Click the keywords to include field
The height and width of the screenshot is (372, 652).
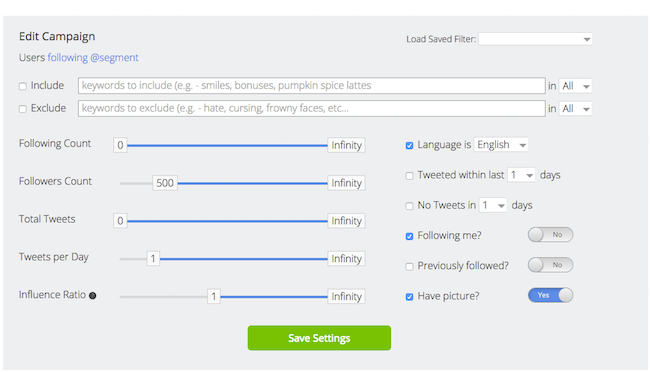311,86
